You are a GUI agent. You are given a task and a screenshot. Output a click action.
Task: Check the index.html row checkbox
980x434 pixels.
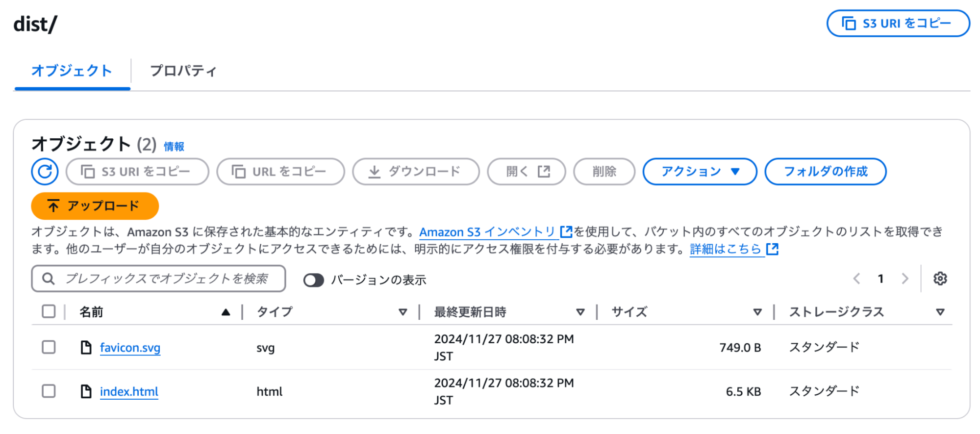pyautogui.click(x=49, y=391)
